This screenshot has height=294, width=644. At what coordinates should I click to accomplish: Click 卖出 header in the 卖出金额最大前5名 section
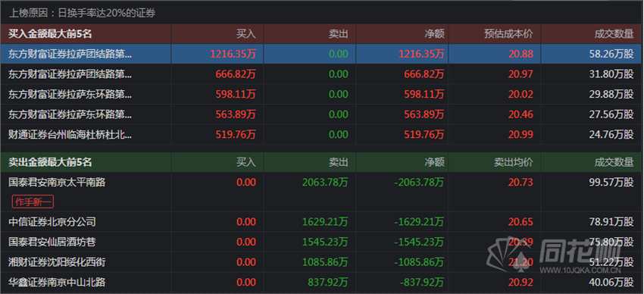pyautogui.click(x=338, y=163)
